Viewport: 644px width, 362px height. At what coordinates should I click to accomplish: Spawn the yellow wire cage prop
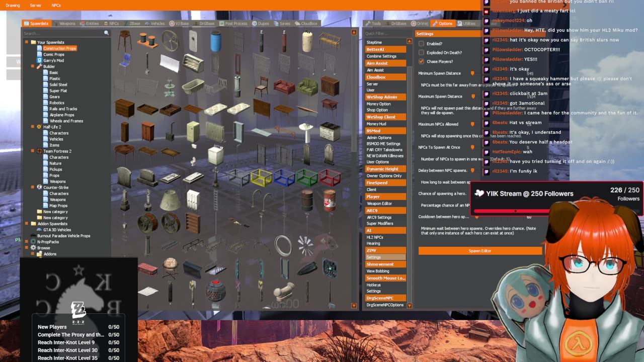[x=261, y=177]
